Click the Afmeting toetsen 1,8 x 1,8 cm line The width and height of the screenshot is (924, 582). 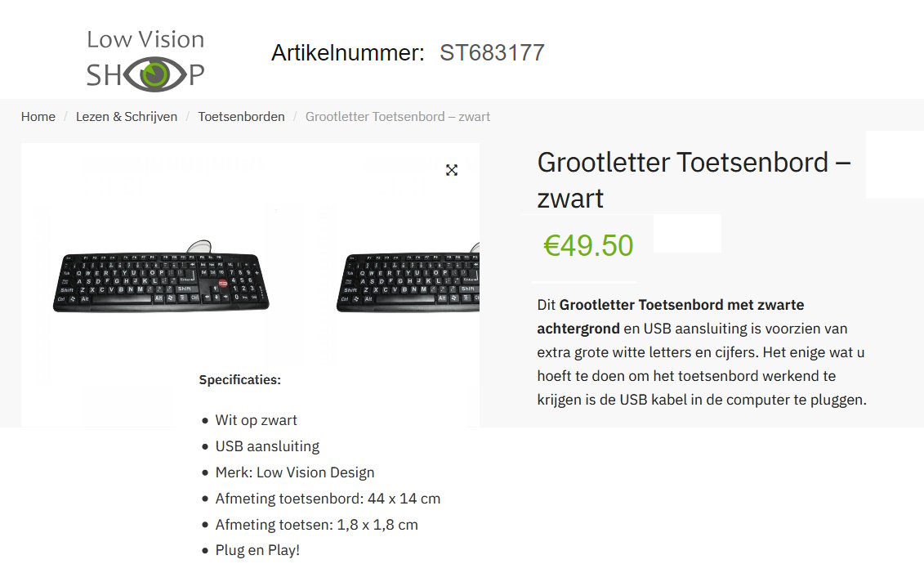tap(316, 525)
